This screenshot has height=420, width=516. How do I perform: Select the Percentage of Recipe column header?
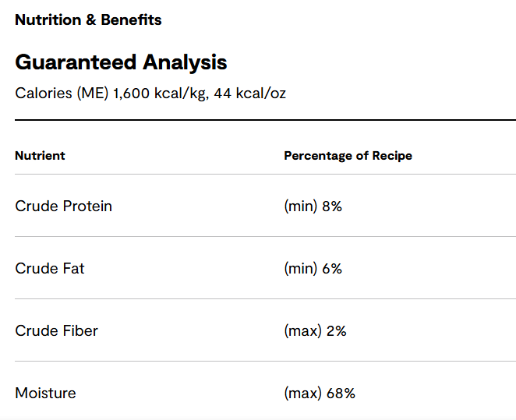click(348, 156)
